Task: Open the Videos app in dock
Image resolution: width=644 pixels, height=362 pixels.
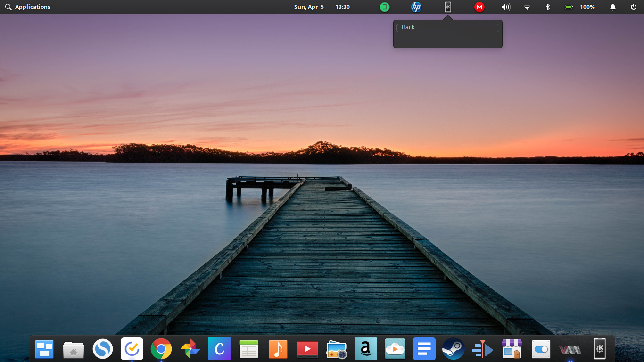Action: [x=307, y=349]
